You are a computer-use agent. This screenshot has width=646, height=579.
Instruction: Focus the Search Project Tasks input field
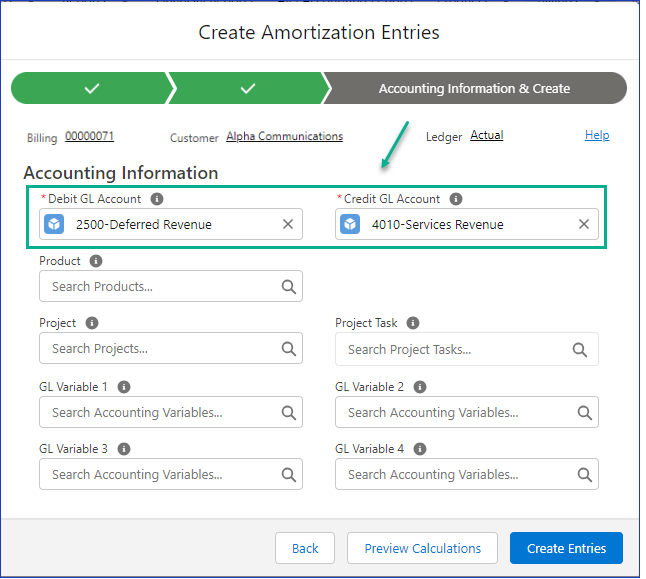click(467, 349)
